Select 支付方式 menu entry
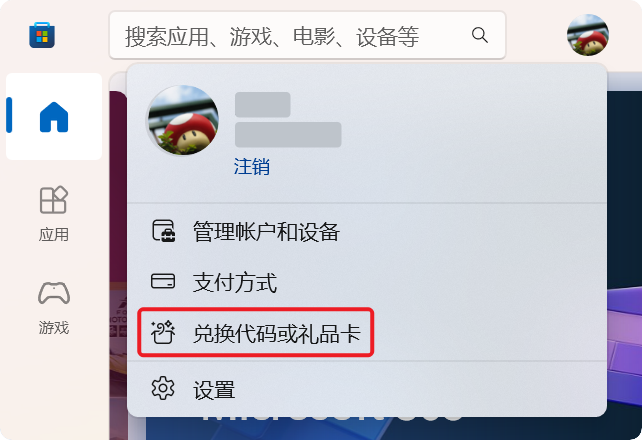 [x=366, y=282]
